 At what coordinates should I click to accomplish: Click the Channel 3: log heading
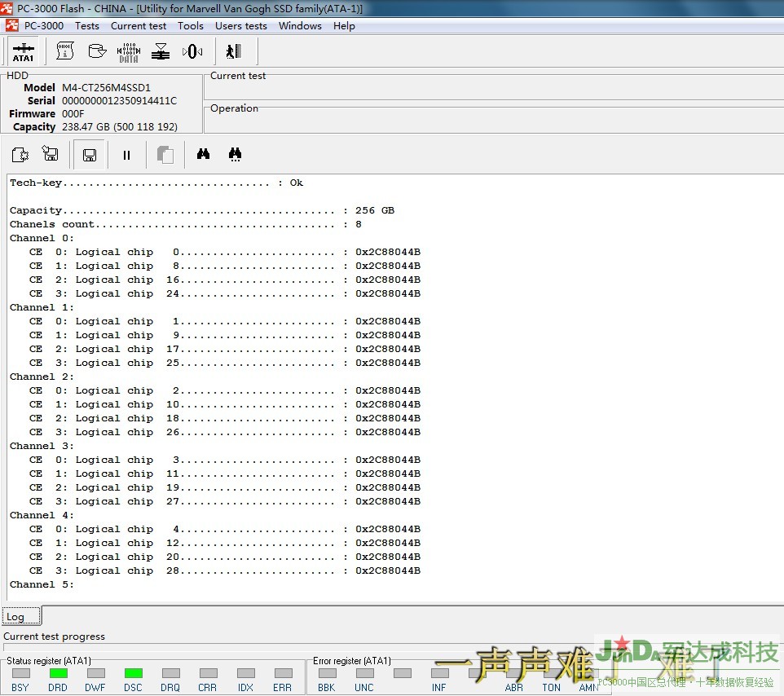(x=42, y=446)
